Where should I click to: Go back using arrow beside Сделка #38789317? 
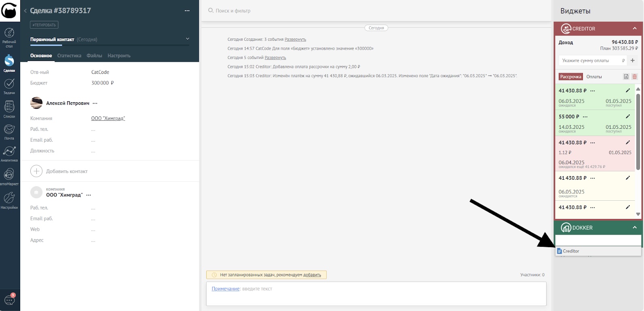pos(25,11)
